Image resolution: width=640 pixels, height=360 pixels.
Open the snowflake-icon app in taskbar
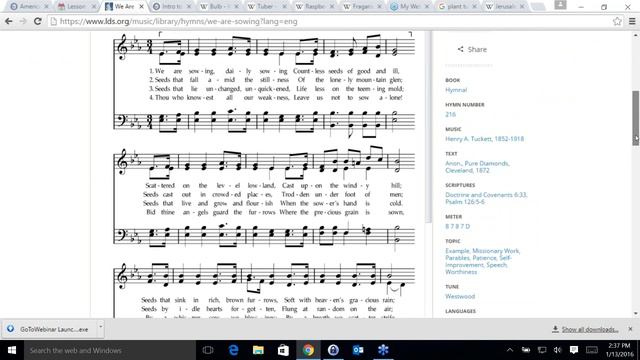tap(383, 350)
